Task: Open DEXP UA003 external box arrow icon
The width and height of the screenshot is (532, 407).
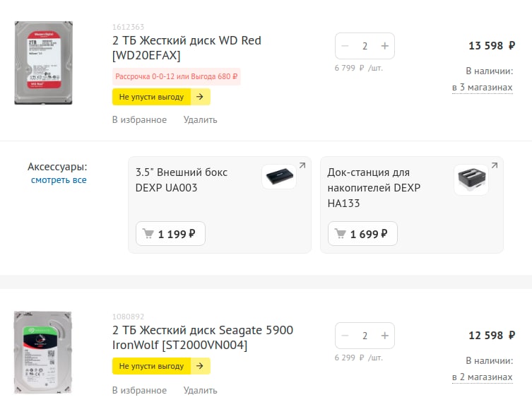Action: point(302,165)
